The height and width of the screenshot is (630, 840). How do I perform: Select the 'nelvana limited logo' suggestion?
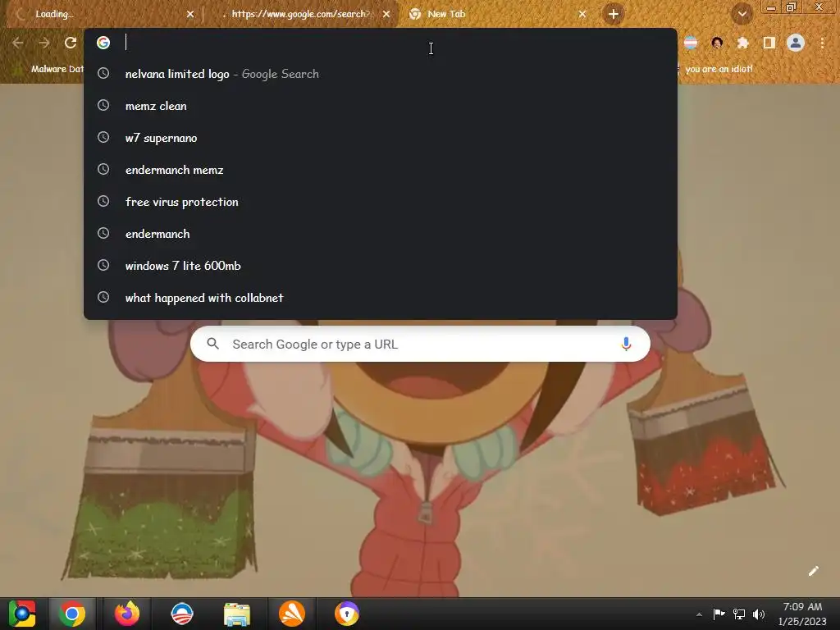(381, 74)
